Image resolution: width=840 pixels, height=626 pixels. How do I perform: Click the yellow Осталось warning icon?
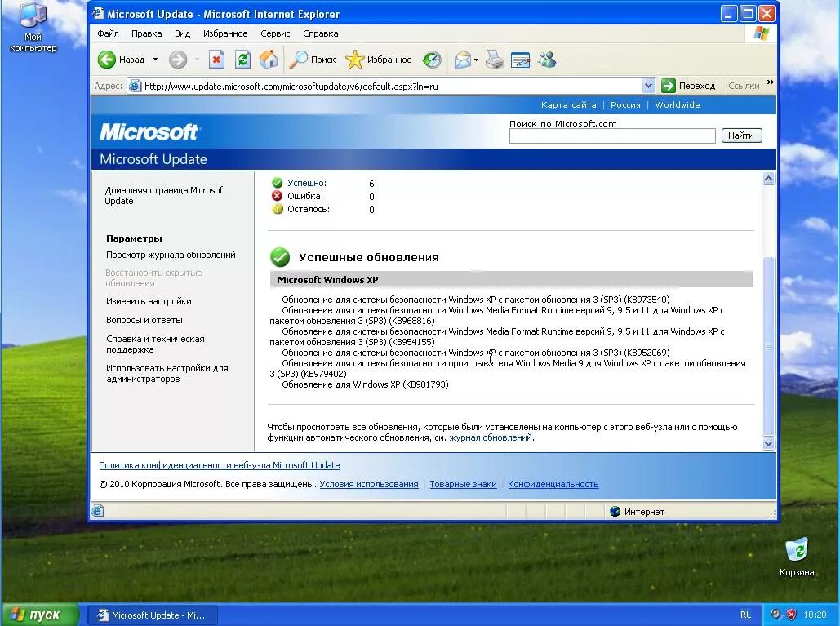(277, 209)
